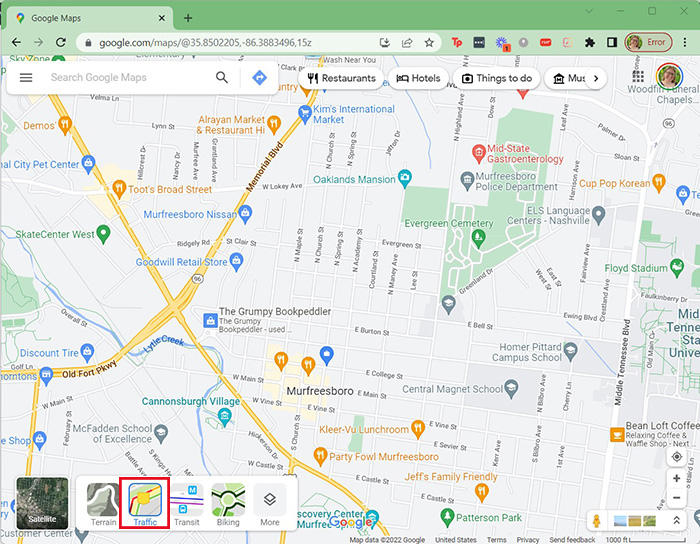The image size is (700, 544).
Task: Open More map layers
Action: (x=270, y=505)
